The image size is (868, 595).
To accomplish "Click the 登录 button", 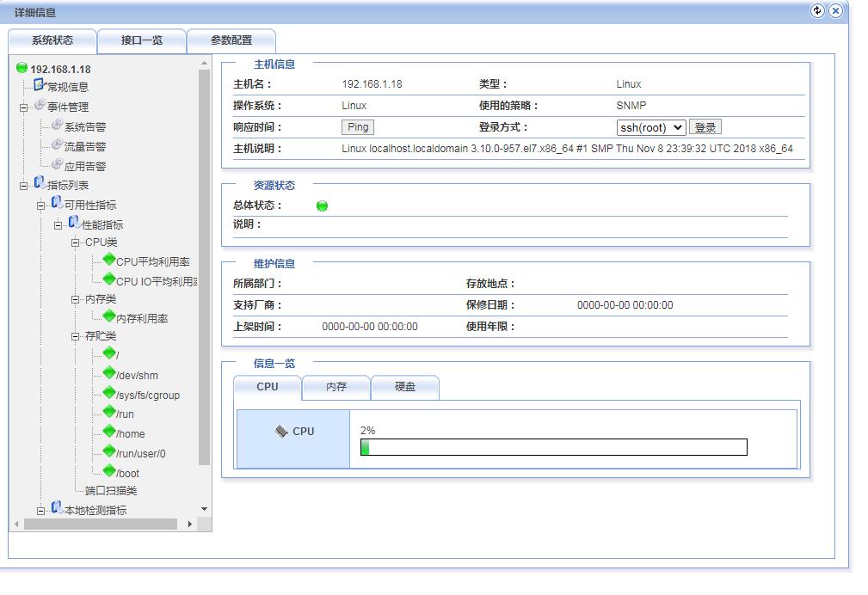I will click(705, 127).
